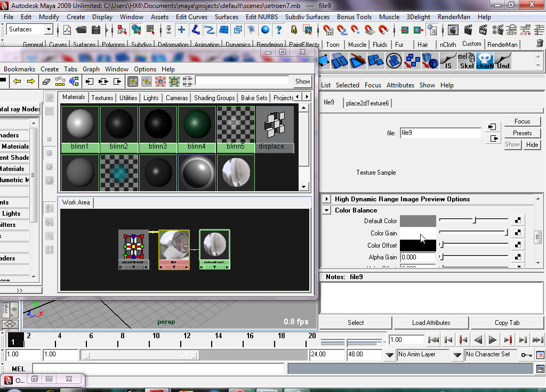This screenshot has height=392, width=546.
Task: Open the Edit NURBS menu
Action: pos(261,17)
